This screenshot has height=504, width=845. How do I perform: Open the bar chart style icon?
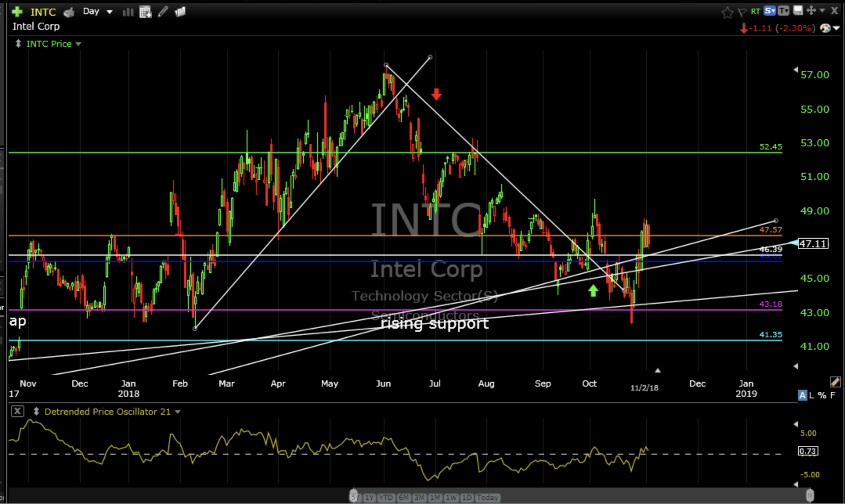point(128,12)
